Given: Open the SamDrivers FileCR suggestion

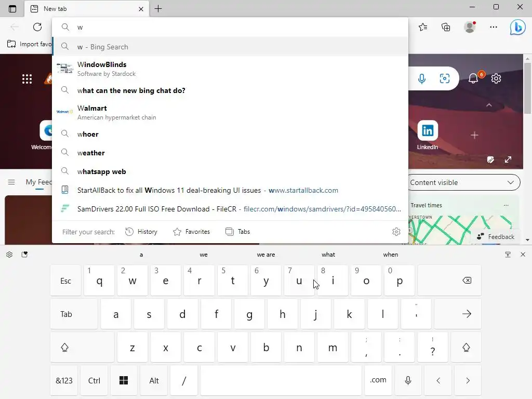Looking at the screenshot, I should [x=230, y=209].
